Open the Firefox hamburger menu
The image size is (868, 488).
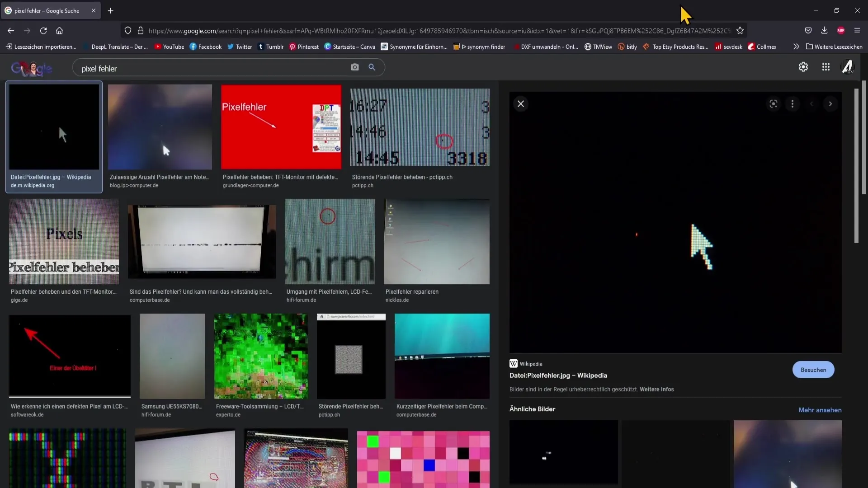click(857, 31)
